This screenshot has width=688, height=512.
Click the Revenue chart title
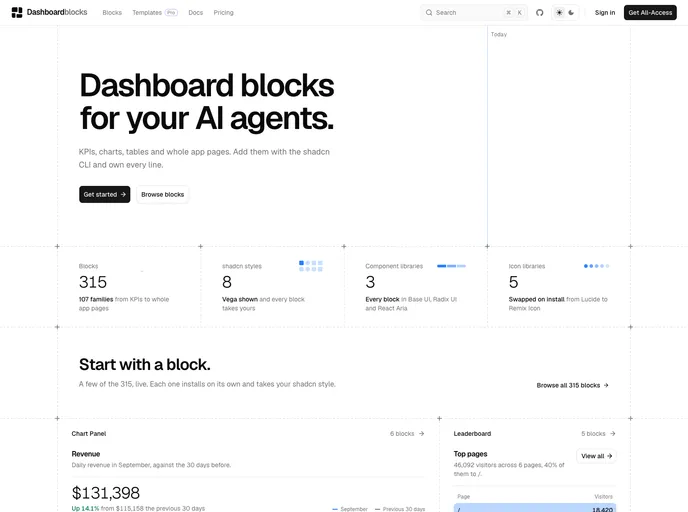(86, 454)
